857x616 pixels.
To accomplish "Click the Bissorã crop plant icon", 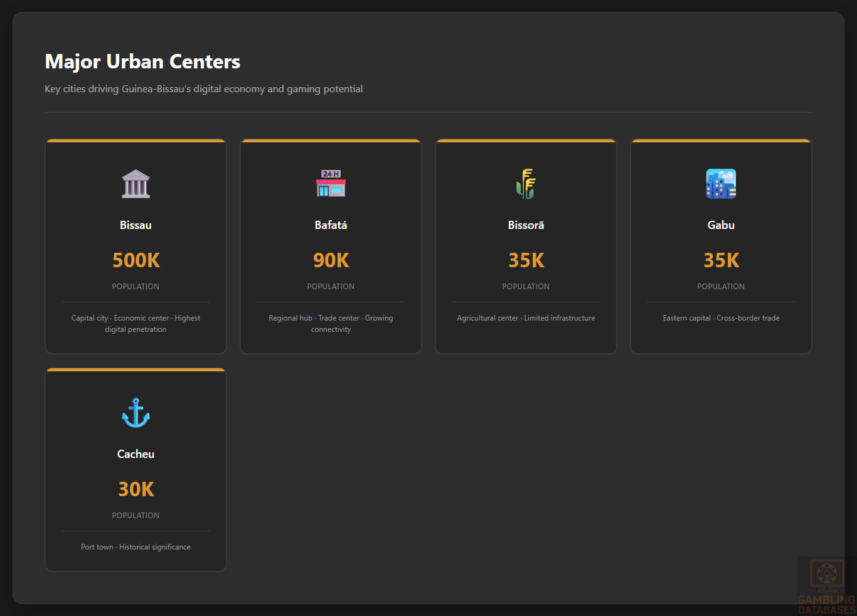I will coord(526,184).
